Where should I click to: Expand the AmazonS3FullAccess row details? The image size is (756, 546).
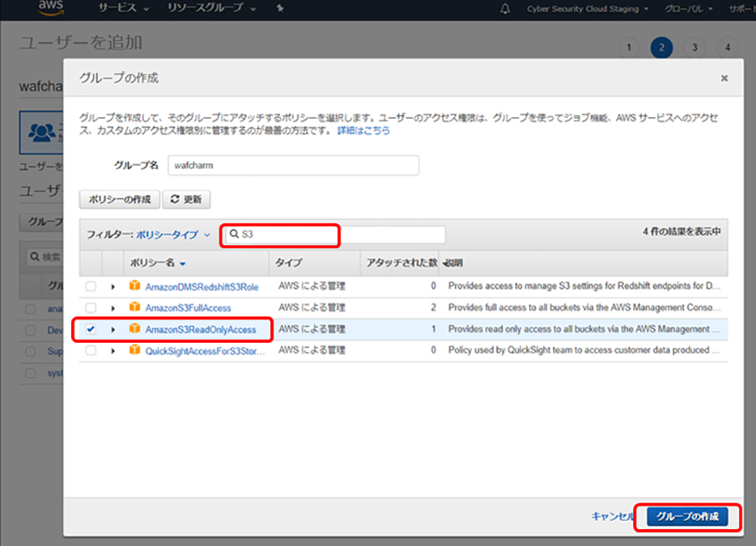[x=113, y=308]
